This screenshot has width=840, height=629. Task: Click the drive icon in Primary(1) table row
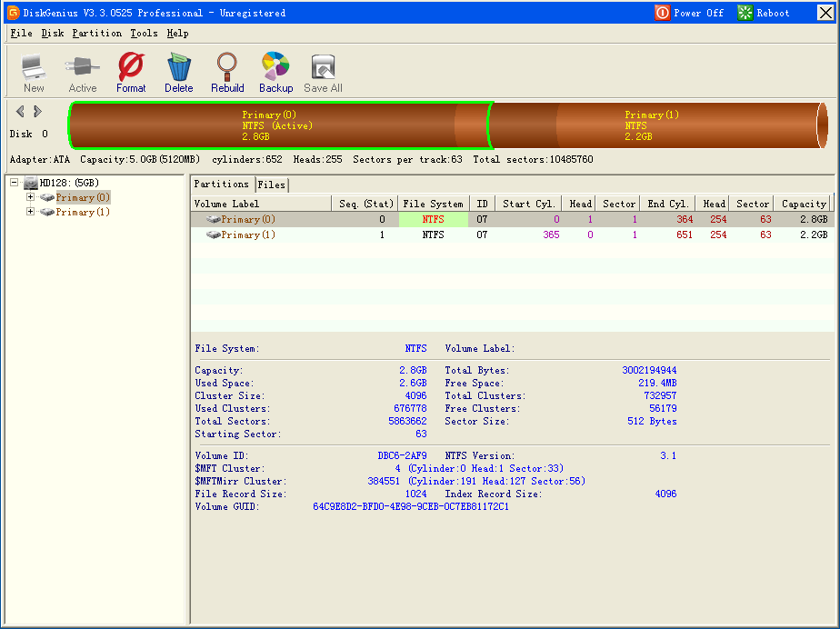click(214, 235)
